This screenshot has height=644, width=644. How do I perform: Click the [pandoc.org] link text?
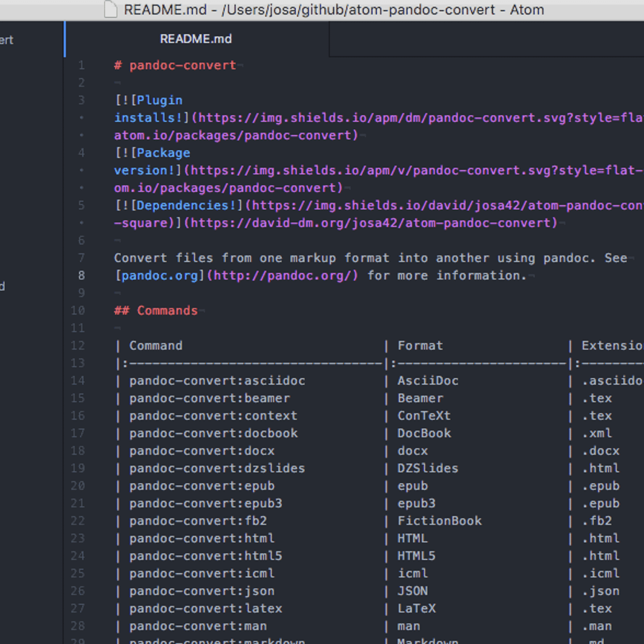(x=159, y=276)
